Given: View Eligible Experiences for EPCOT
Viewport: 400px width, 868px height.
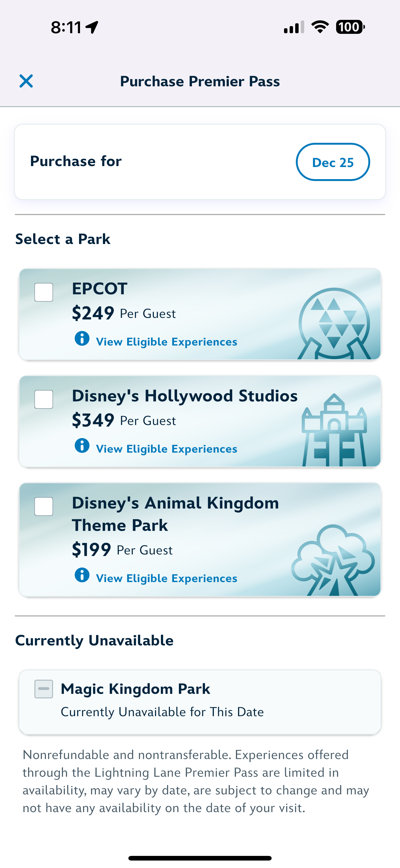Looking at the screenshot, I should [x=167, y=342].
